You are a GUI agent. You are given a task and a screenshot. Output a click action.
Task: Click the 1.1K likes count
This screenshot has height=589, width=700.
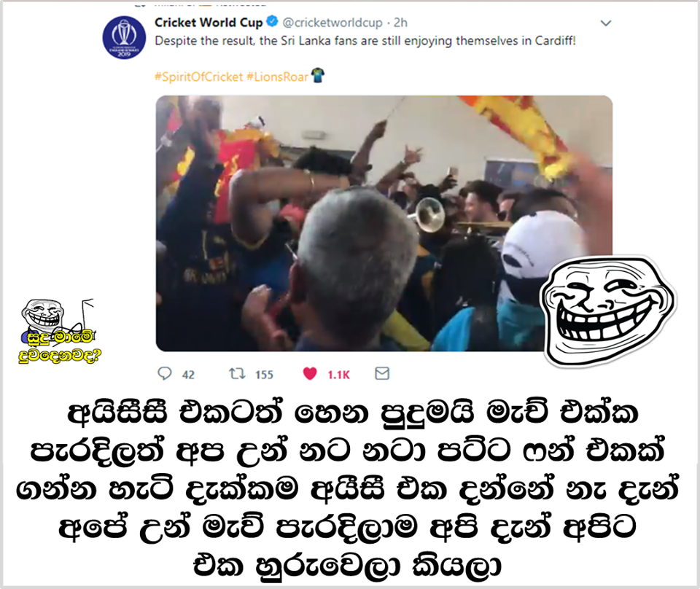pyautogui.click(x=339, y=375)
